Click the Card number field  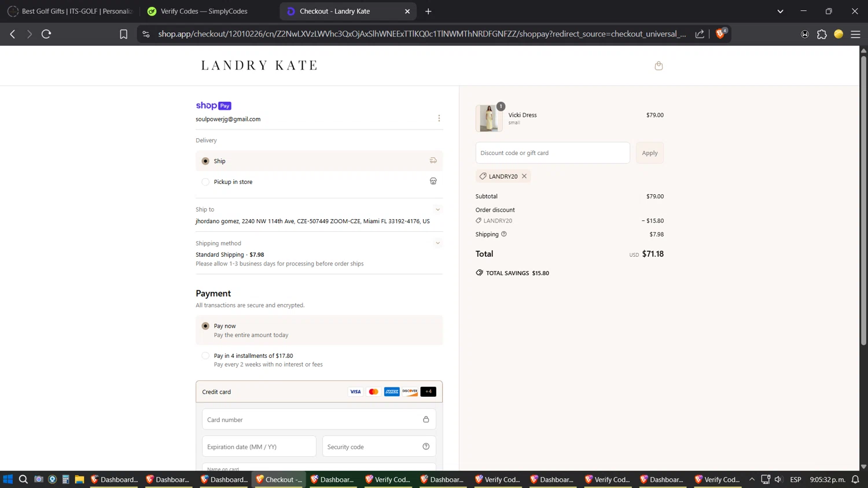pos(319,419)
